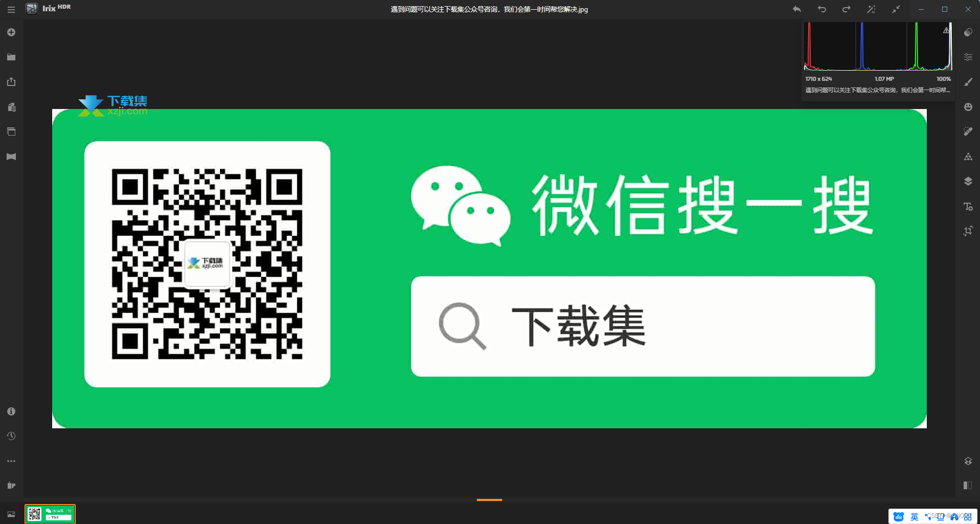Click the lens-shaped icon in left sidebar
The image size is (980, 524).
click(11, 157)
